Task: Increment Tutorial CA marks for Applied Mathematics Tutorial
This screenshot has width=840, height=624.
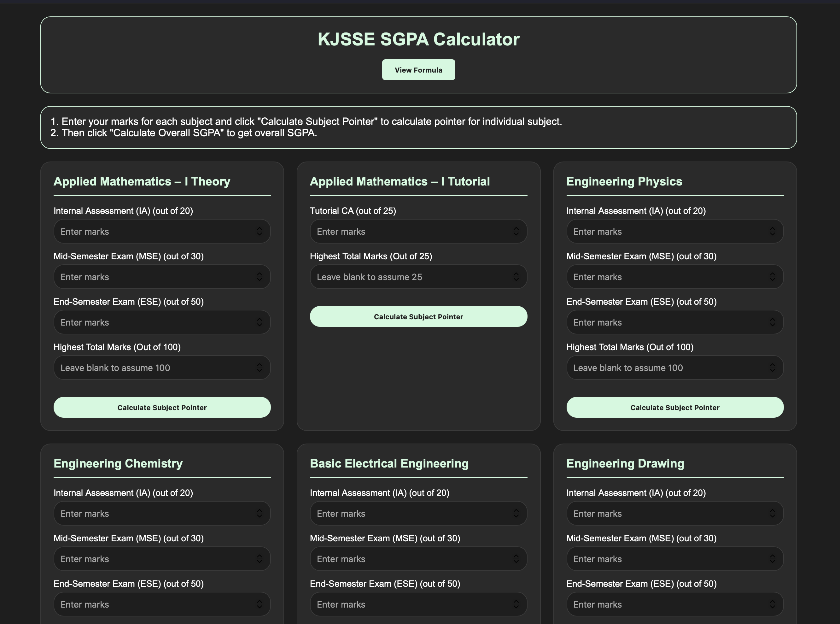Action: pyautogui.click(x=516, y=229)
